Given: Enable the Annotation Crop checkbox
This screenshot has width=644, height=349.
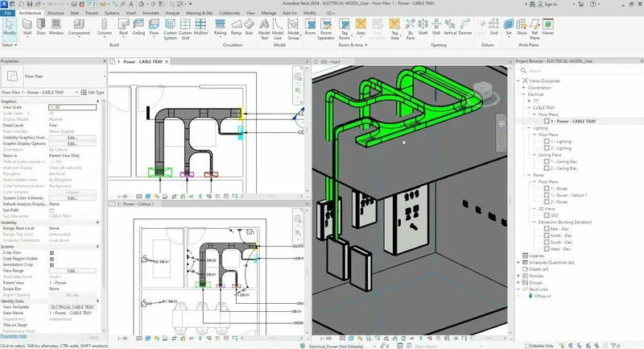Looking at the screenshot, I should coord(52,265).
